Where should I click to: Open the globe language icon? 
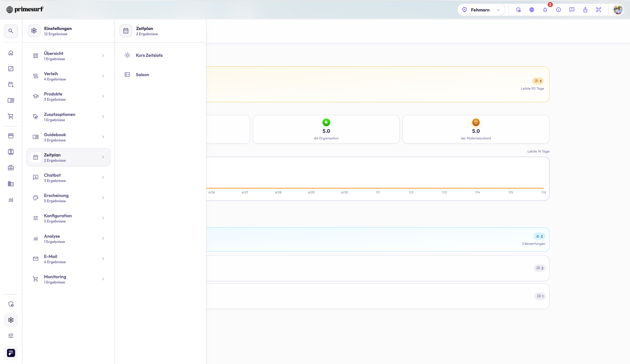click(x=532, y=10)
